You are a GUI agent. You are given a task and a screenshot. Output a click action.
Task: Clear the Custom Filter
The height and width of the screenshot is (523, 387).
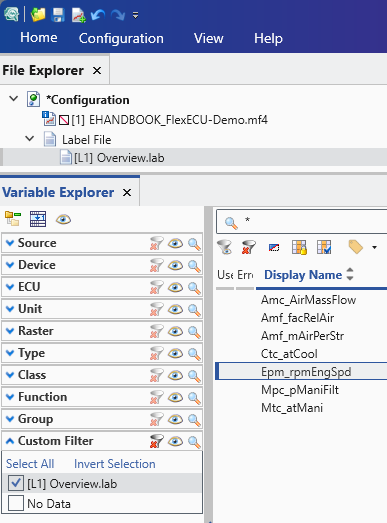tap(156, 442)
